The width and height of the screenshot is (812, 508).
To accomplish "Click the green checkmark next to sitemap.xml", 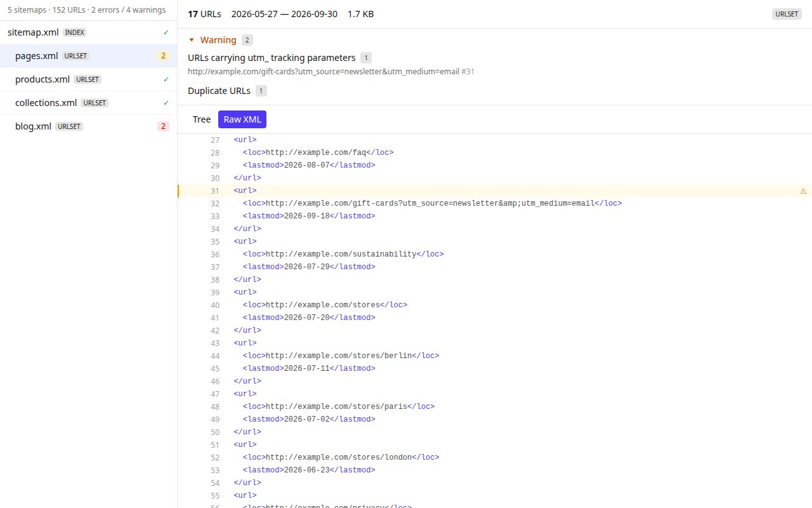I will click(x=166, y=32).
